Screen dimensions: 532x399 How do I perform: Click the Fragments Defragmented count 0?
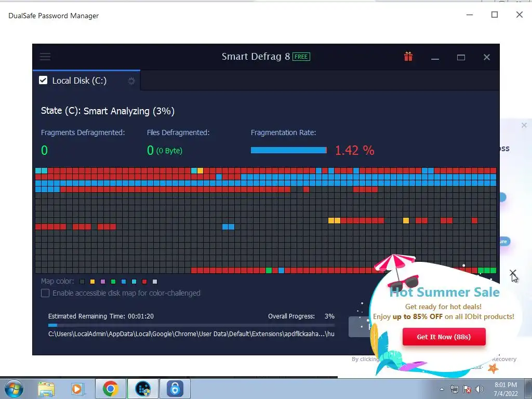click(x=45, y=150)
